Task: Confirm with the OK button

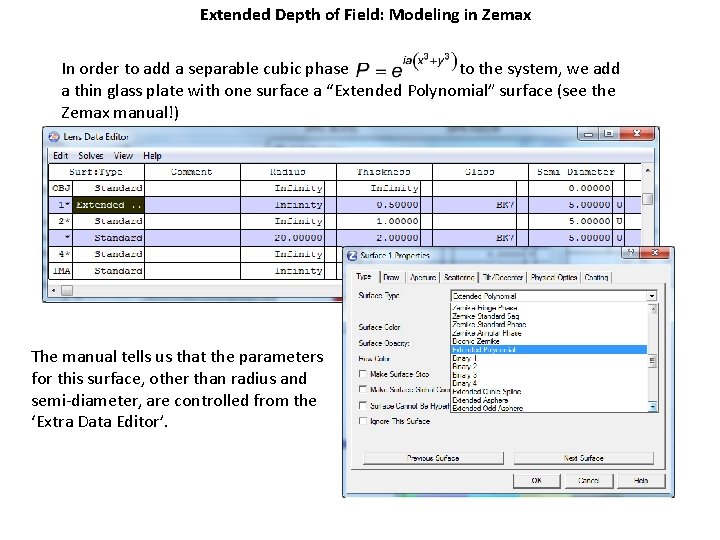Action: click(x=536, y=480)
